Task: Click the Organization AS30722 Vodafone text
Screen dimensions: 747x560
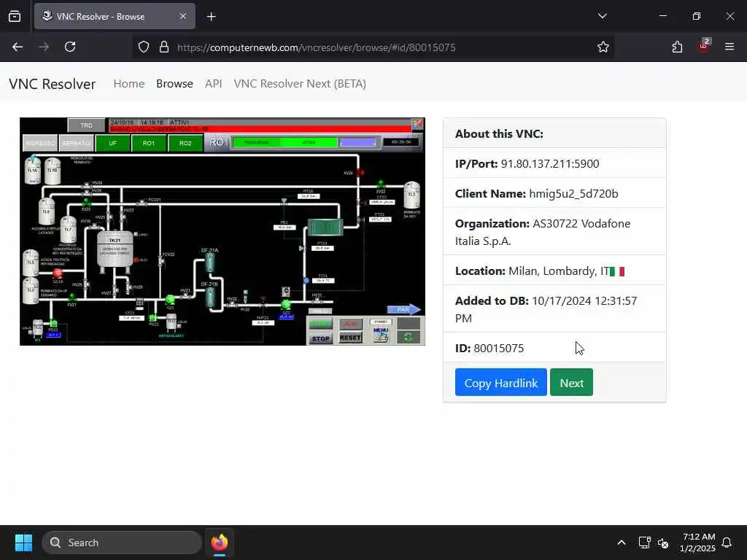Action: click(543, 233)
